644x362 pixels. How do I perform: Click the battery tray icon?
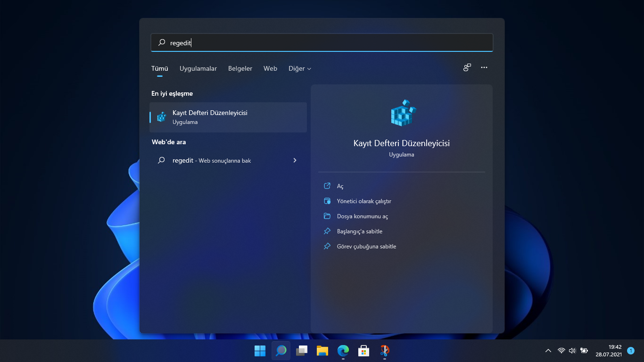pyautogui.click(x=584, y=351)
